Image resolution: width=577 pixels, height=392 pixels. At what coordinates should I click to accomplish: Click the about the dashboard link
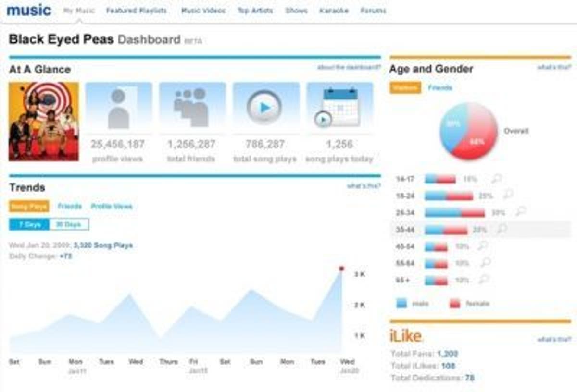pyautogui.click(x=349, y=68)
